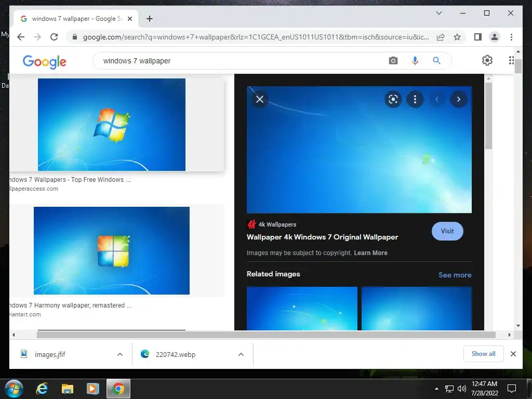Close the downloads bar
Image resolution: width=532 pixels, height=399 pixels.
point(513,354)
